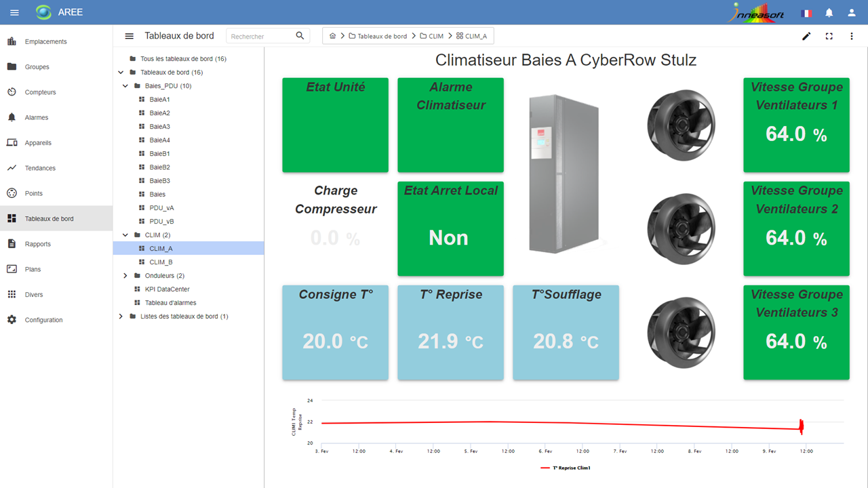Screen dimensions: 868x488
Task: Open the French flag language selector
Action: (806, 13)
